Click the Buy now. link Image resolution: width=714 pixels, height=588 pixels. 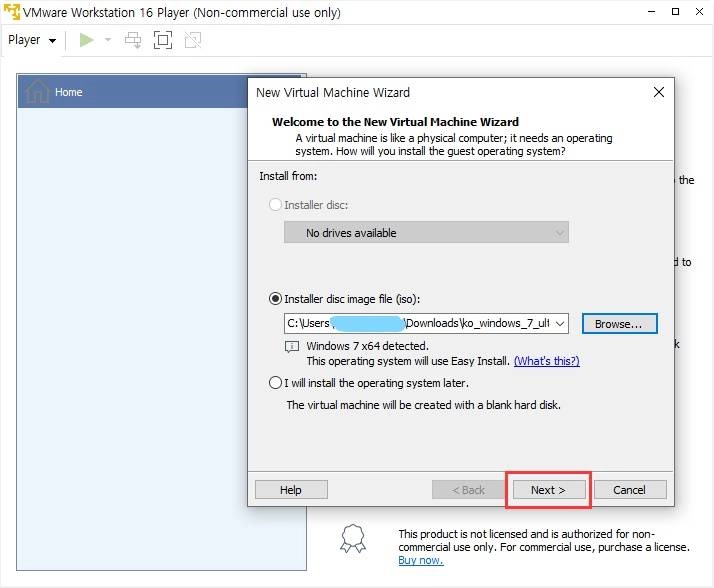[421, 560]
